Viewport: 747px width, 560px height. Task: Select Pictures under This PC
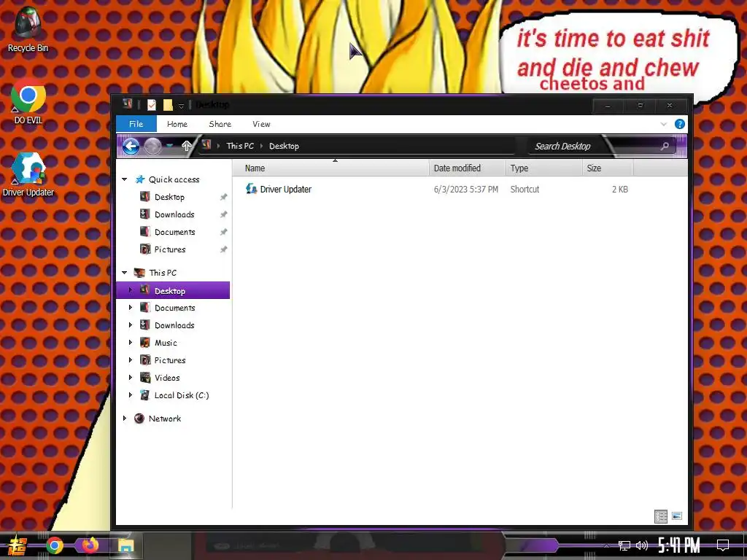tap(169, 360)
